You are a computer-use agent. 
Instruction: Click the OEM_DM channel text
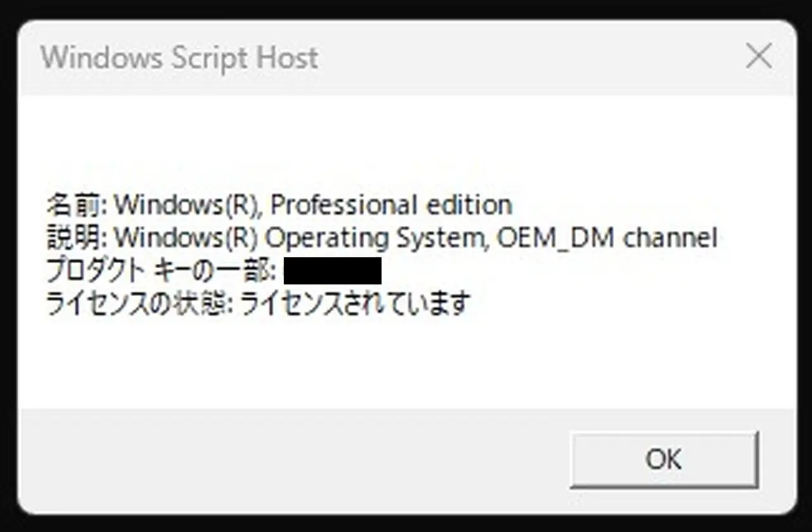pyautogui.click(x=608, y=238)
